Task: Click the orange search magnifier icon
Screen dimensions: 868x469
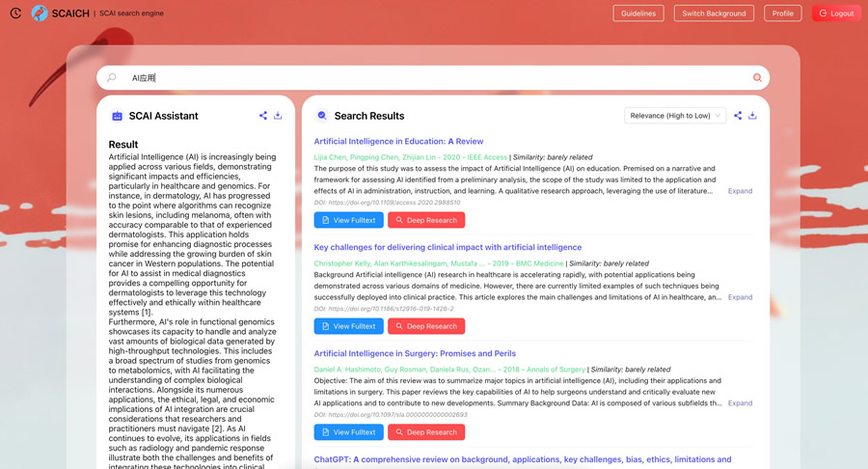Action: point(757,77)
